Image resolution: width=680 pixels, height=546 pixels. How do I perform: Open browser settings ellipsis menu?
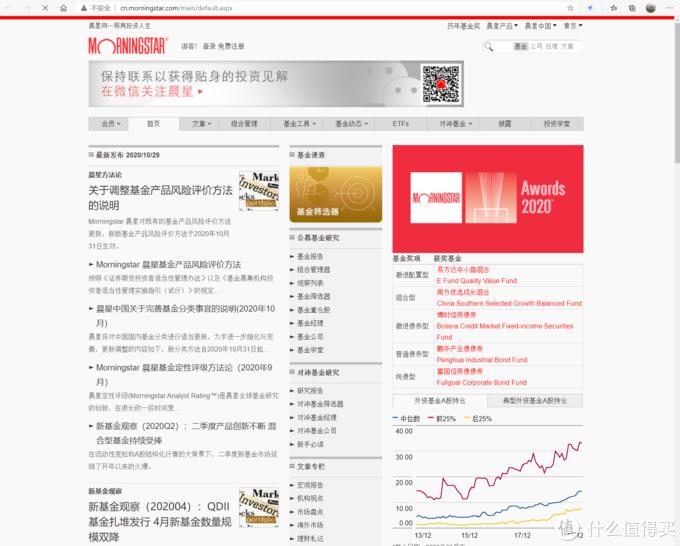click(670, 8)
